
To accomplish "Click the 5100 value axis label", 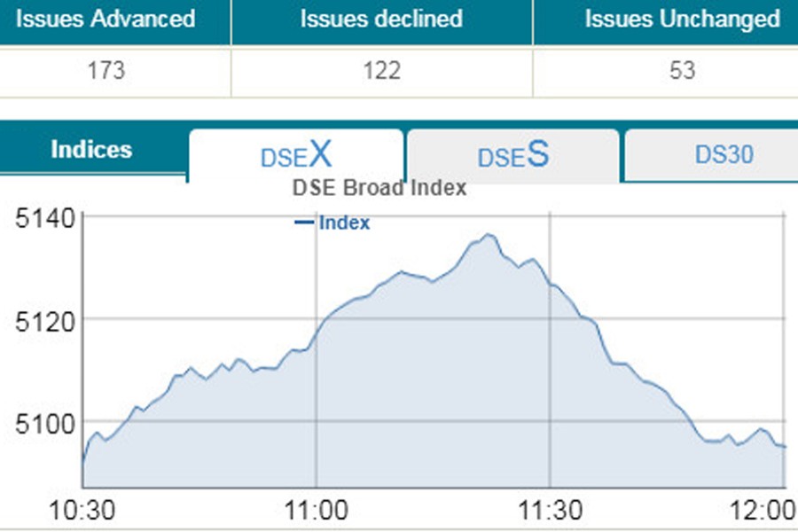I will pos(40,422).
